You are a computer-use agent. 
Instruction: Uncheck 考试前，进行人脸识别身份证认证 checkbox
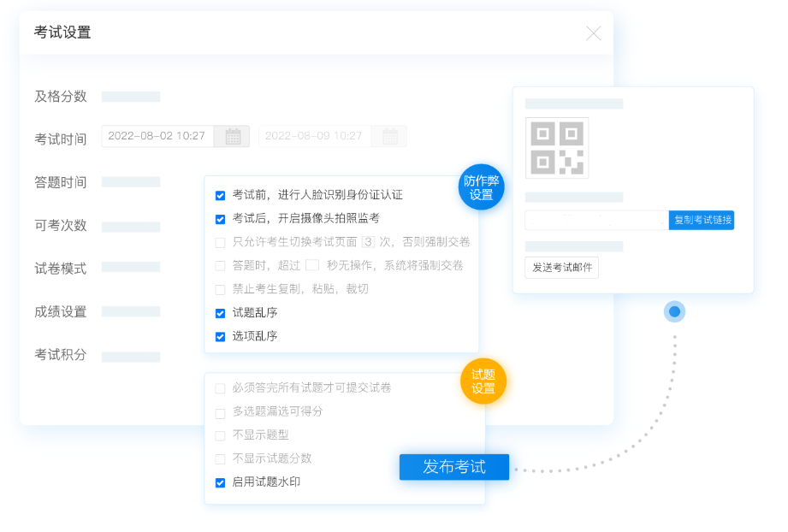click(221, 196)
